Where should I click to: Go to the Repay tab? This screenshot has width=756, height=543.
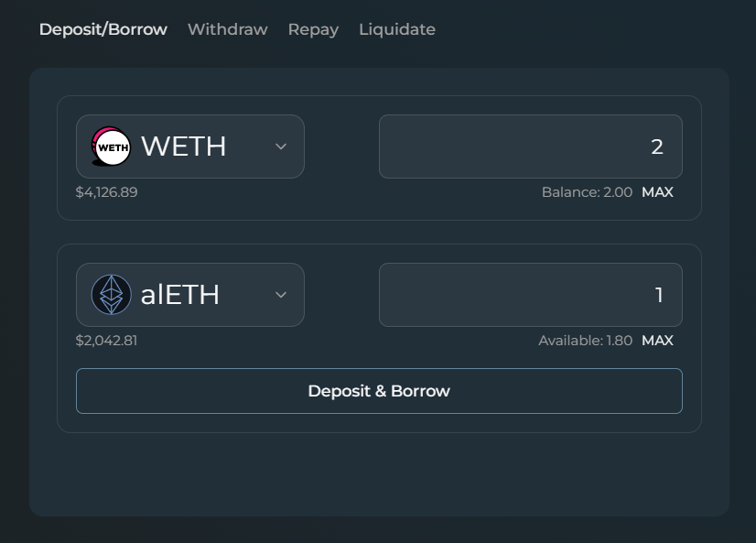(313, 29)
